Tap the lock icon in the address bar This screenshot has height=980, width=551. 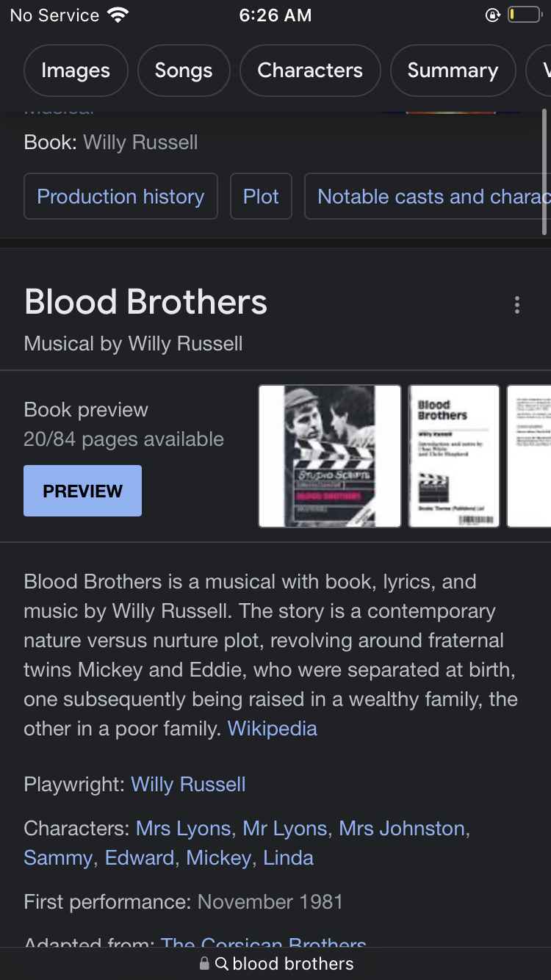204,964
